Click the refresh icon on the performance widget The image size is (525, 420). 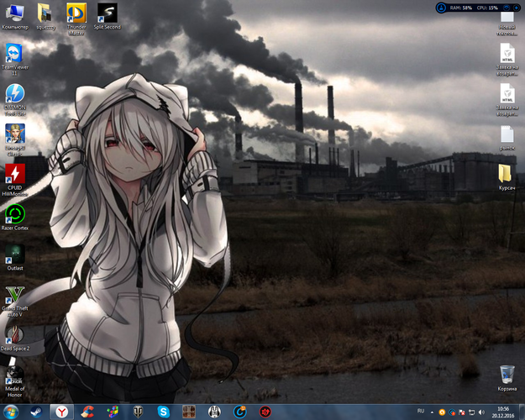tap(507, 8)
